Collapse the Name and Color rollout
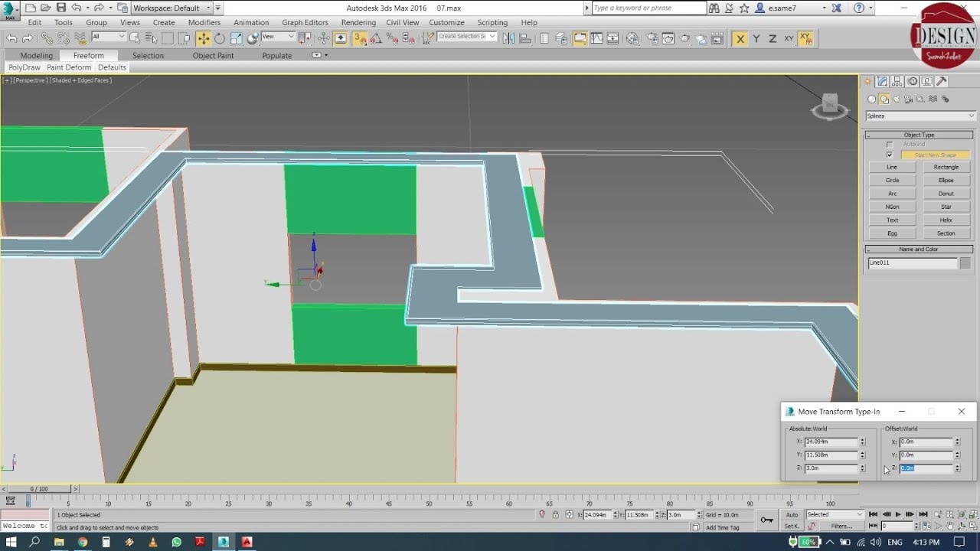The image size is (980, 551). [x=919, y=249]
